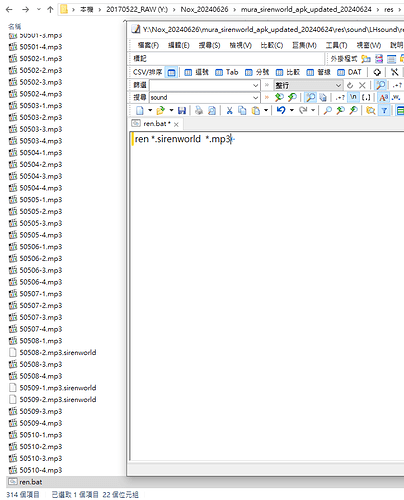Toggle the \n escape sequence search option
This screenshot has width=404, height=500.
pos(353,97)
